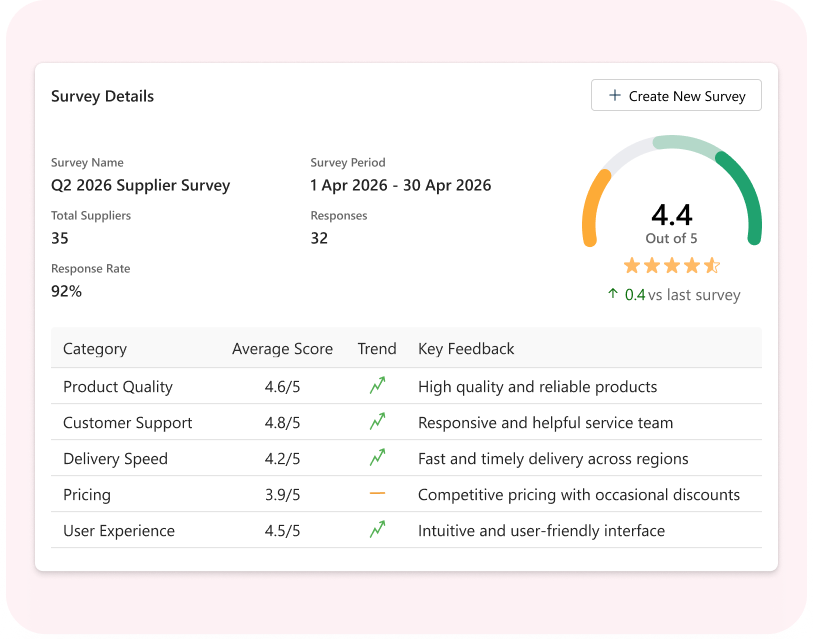This screenshot has width=813, height=639.
Task: Click 'Responsive and helpful service team' feedback
Action: point(545,423)
